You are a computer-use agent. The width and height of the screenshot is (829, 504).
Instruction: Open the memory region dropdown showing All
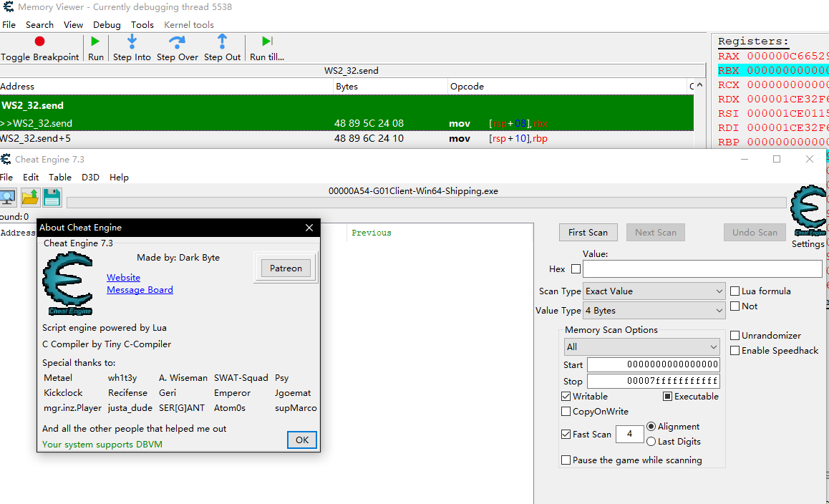pyautogui.click(x=641, y=346)
